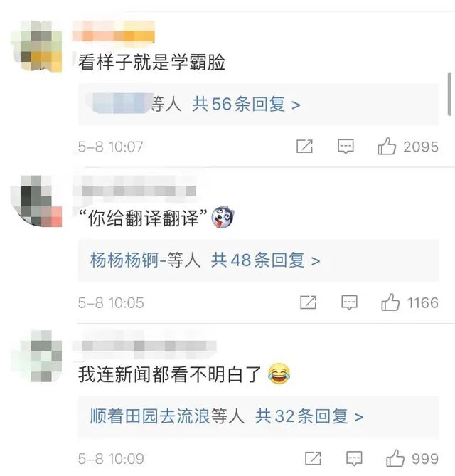
Task: Like the comment with 1166 likes
Action: (390, 302)
